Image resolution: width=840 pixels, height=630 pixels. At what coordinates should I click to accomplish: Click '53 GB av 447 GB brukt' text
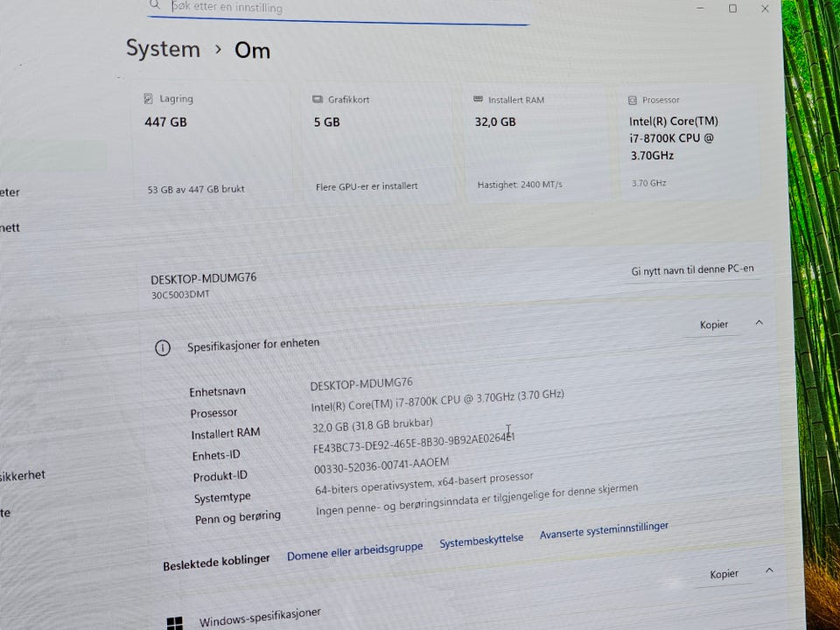(196, 189)
